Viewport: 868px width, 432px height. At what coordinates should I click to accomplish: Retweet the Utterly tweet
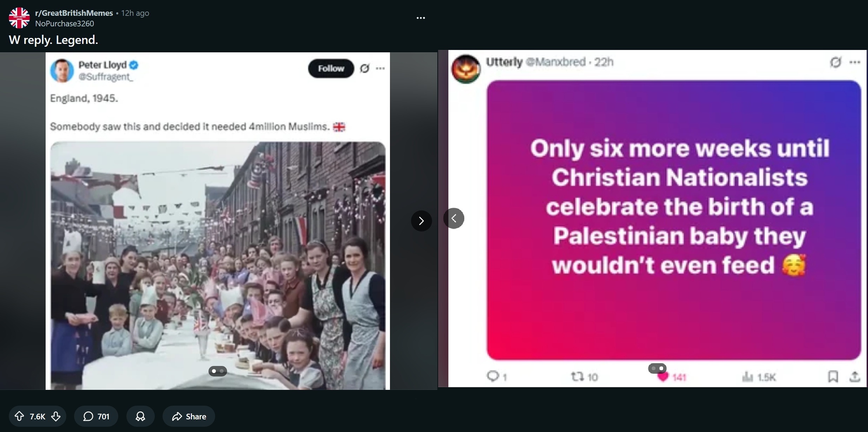577,377
